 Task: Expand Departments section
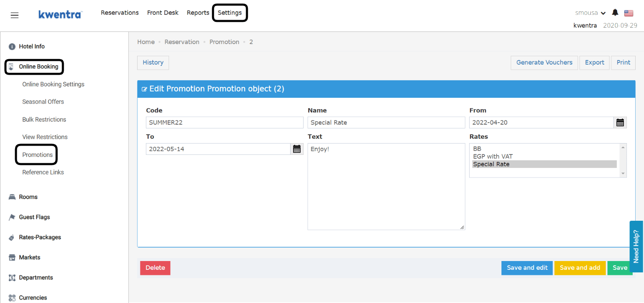[x=36, y=278]
